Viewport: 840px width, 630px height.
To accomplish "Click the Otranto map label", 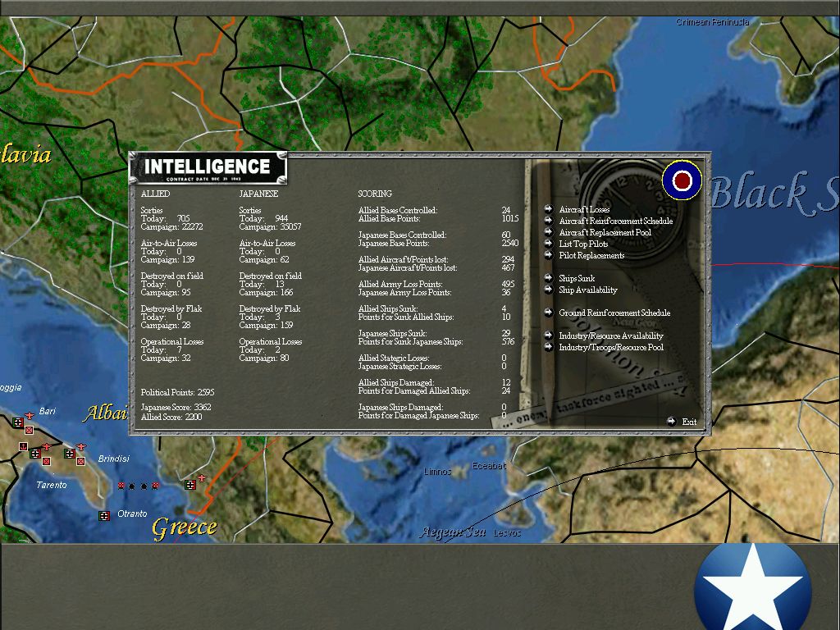I will point(132,514).
